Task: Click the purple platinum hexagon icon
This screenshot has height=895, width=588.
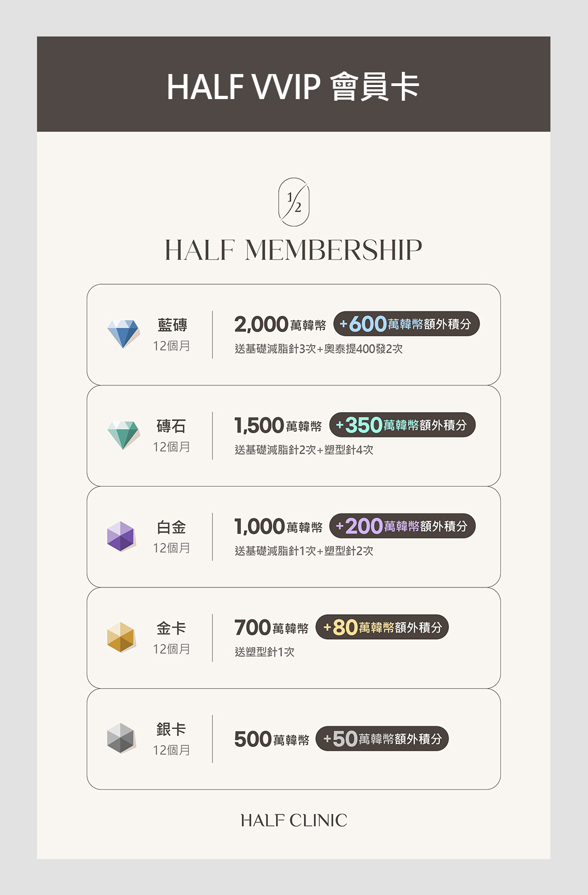Action: [x=121, y=536]
